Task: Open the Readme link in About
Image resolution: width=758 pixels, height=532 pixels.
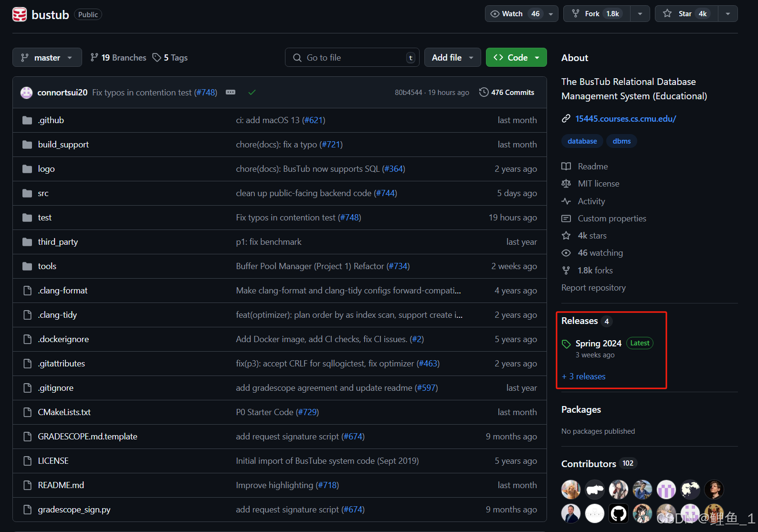Action: click(593, 167)
